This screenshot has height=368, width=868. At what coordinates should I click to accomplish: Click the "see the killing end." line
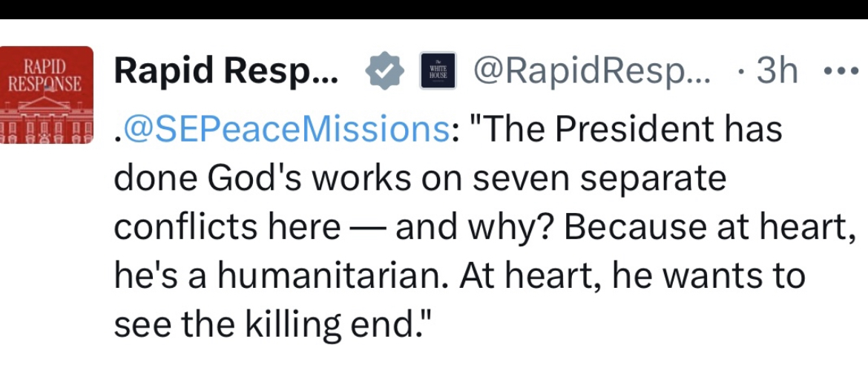point(272,325)
